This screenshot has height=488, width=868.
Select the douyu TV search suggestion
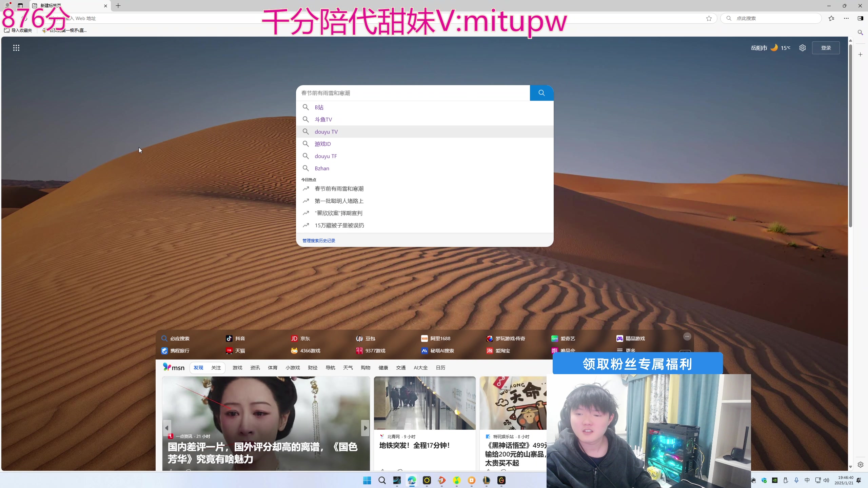[425, 131]
